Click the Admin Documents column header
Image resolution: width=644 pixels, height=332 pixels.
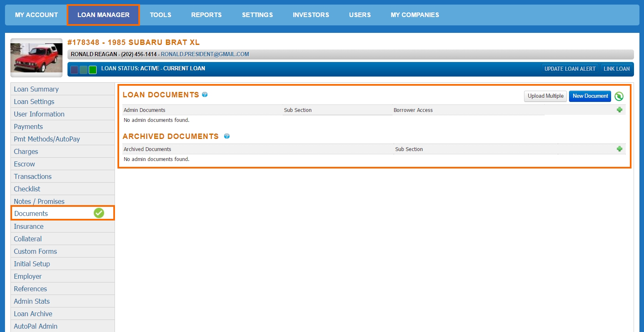(145, 110)
